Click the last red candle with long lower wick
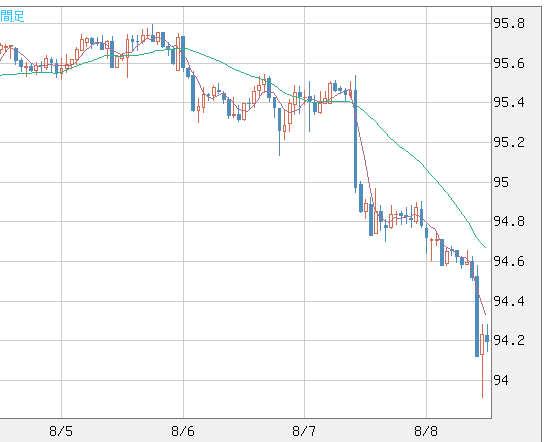 tap(482, 360)
